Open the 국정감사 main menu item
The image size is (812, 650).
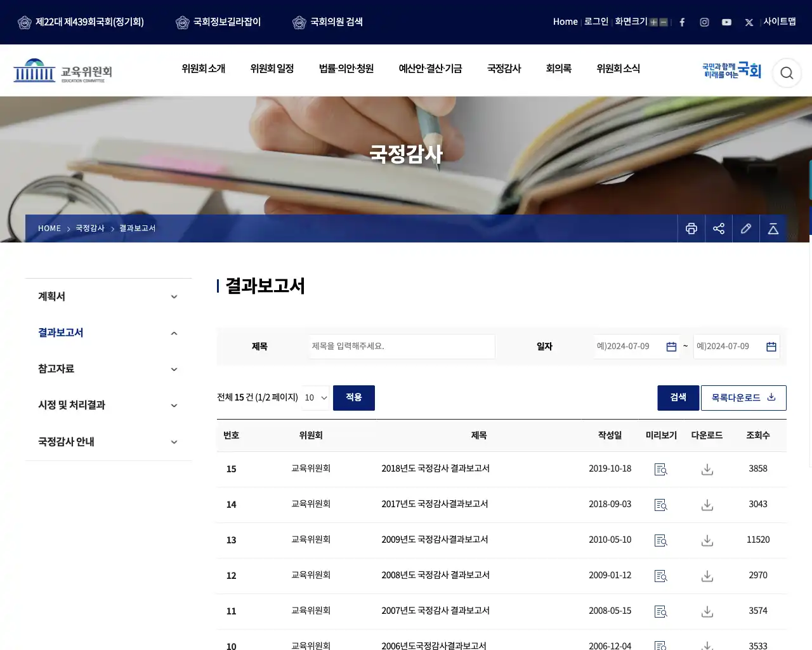[504, 69]
